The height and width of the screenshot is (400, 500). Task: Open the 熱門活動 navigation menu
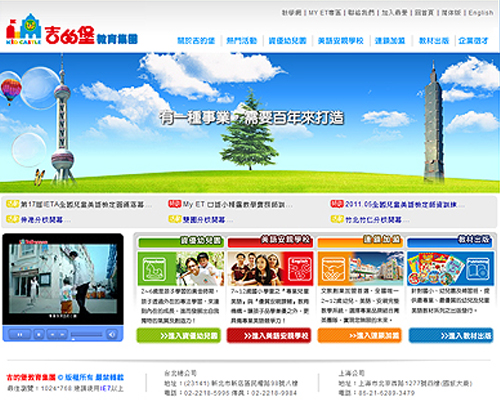pyautogui.click(x=242, y=41)
